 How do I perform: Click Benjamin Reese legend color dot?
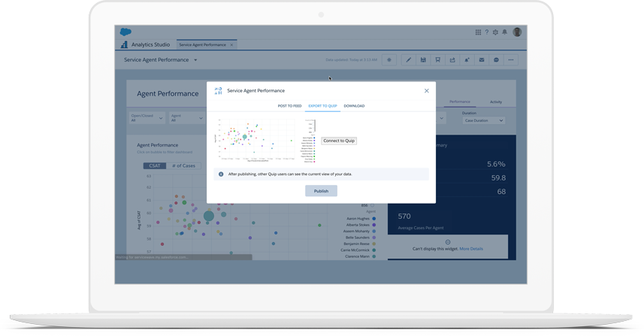[374, 244]
